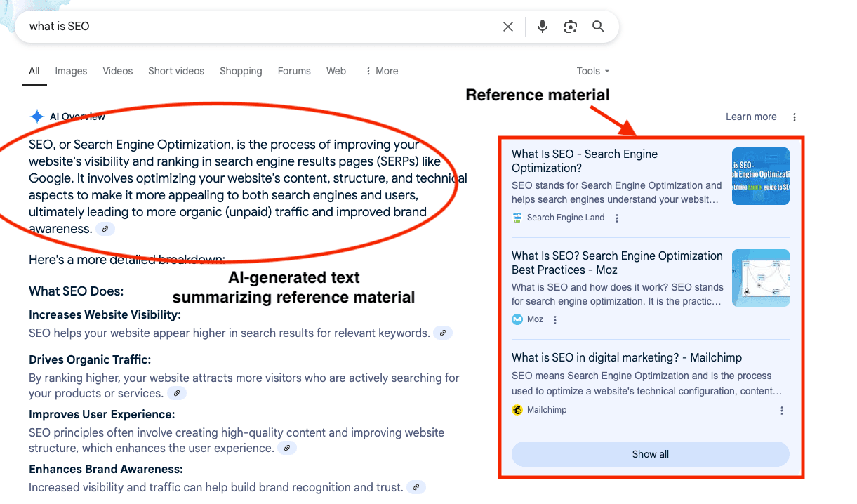This screenshot has height=504, width=857.
Task: Open options menu for Mailchimp result
Action: pyautogui.click(x=782, y=411)
